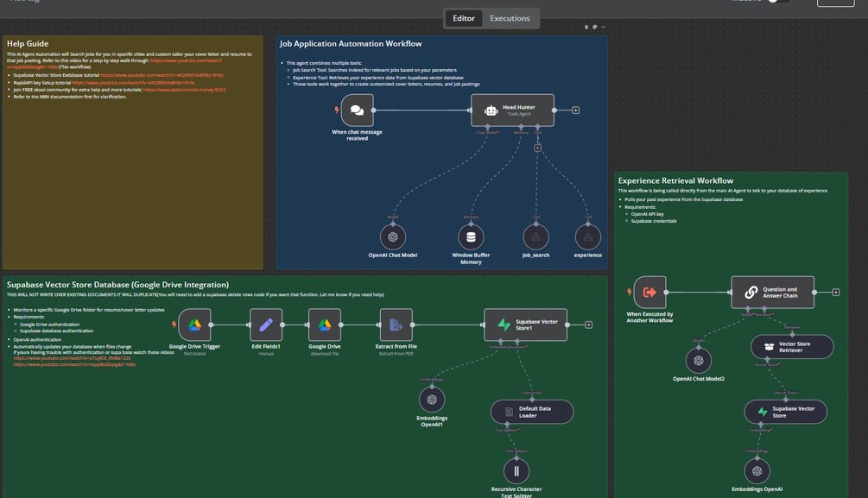Open the experience tool node
The image size is (868, 498).
click(588, 236)
